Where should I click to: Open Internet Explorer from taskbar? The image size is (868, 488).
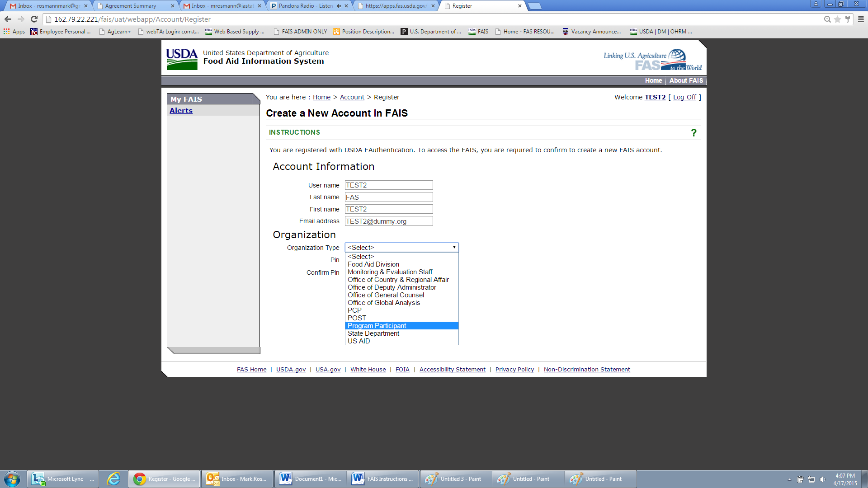(113, 479)
